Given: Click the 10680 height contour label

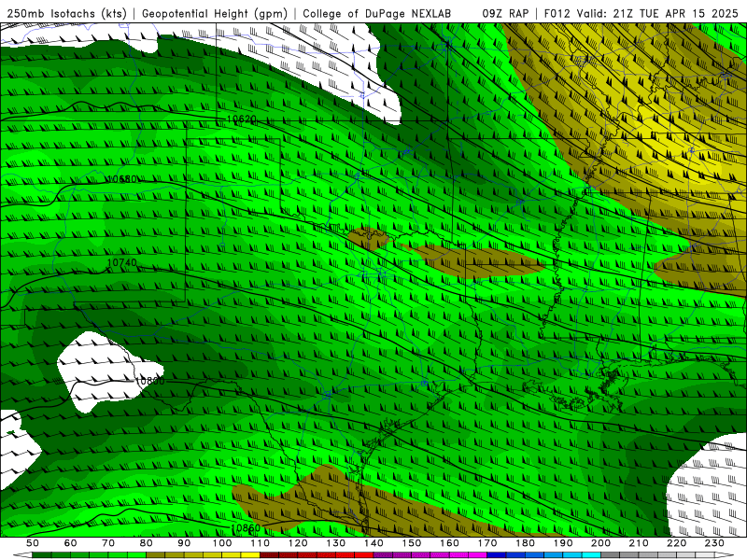Looking at the screenshot, I should coord(121,179).
